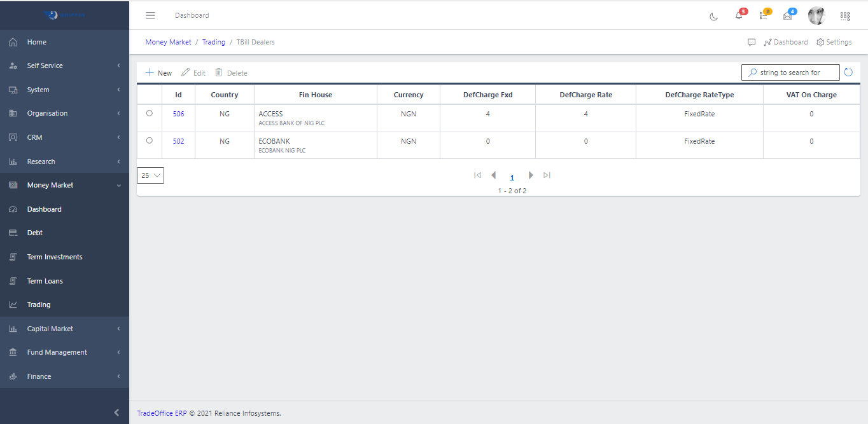
Task: Click the New button
Action: 159,73
